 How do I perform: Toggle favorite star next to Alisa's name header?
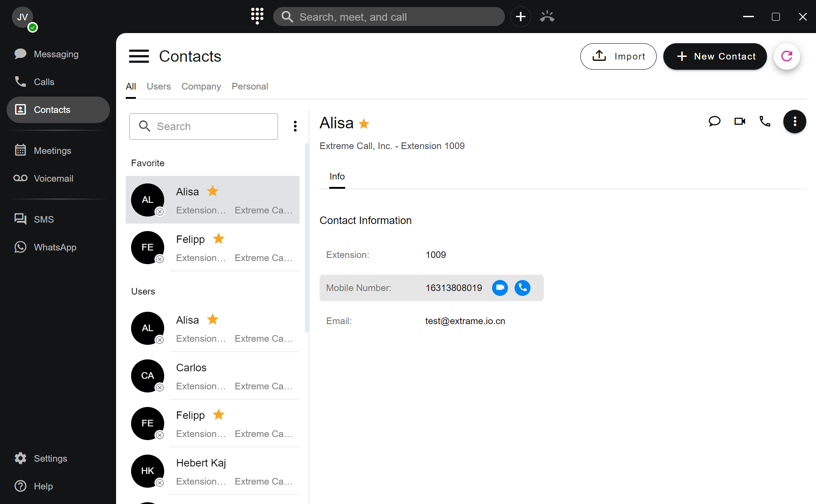364,124
